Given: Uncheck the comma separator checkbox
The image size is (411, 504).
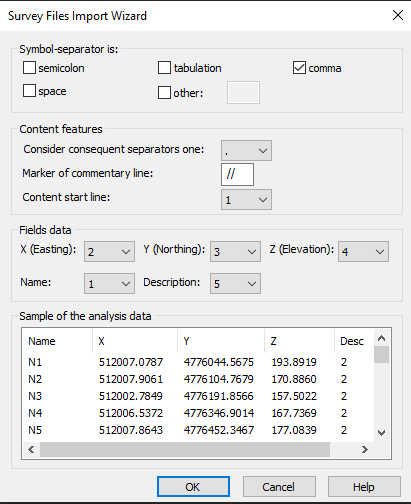Looking at the screenshot, I should click(x=299, y=68).
